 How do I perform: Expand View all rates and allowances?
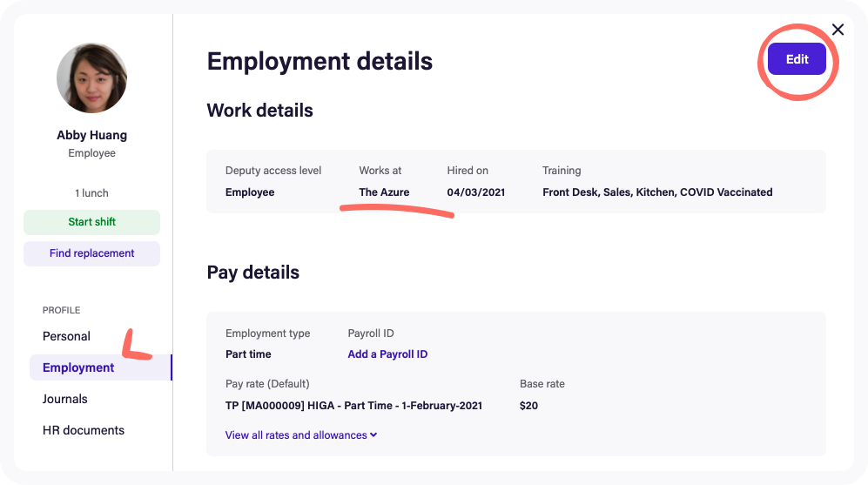[296, 435]
